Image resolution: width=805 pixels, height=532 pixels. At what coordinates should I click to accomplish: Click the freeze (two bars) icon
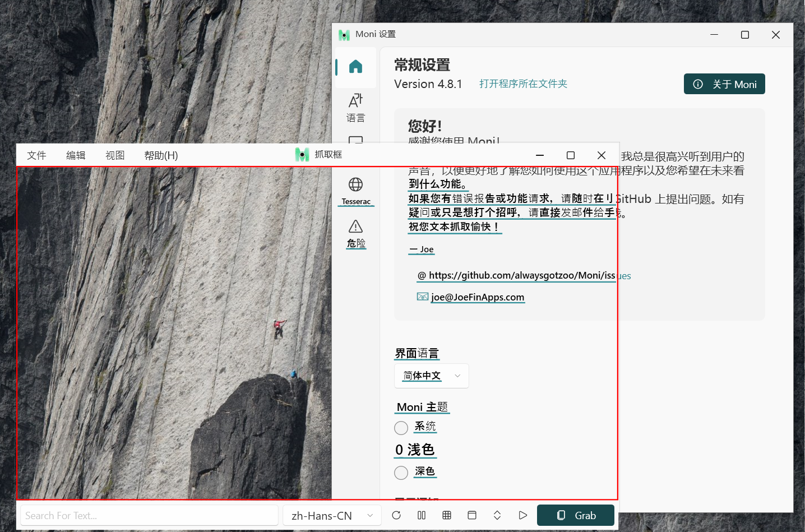tap(422, 515)
